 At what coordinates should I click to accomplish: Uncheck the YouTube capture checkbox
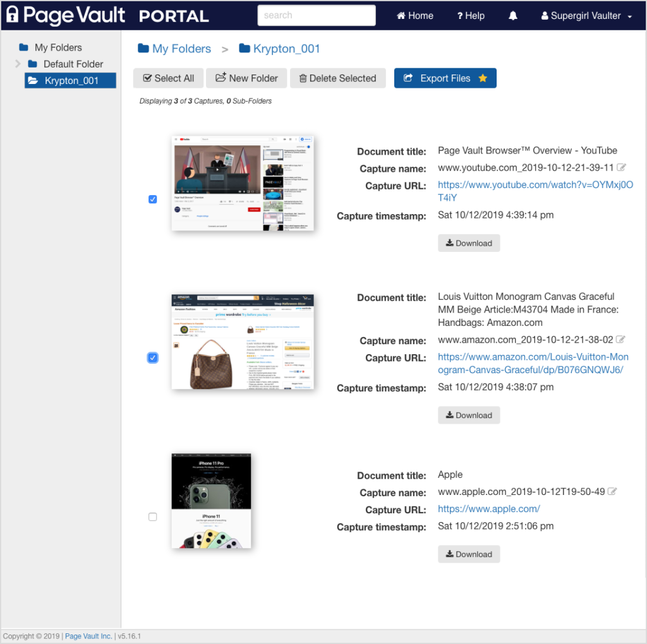(153, 199)
